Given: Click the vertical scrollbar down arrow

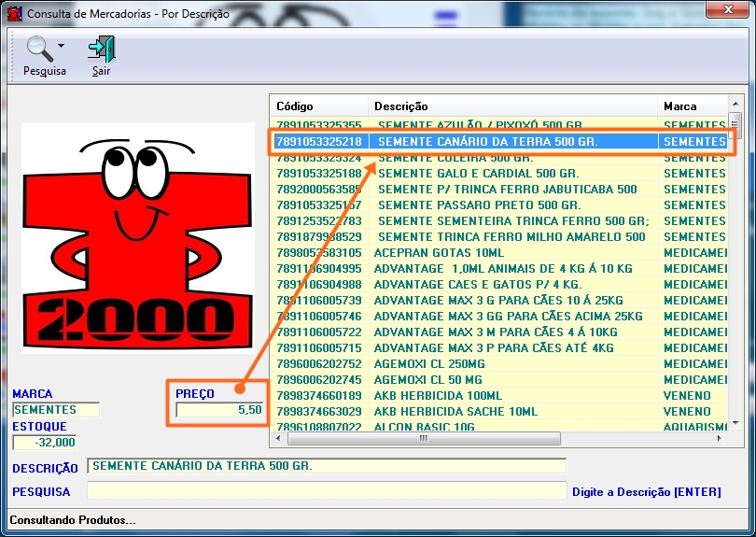Looking at the screenshot, I should click(735, 423).
